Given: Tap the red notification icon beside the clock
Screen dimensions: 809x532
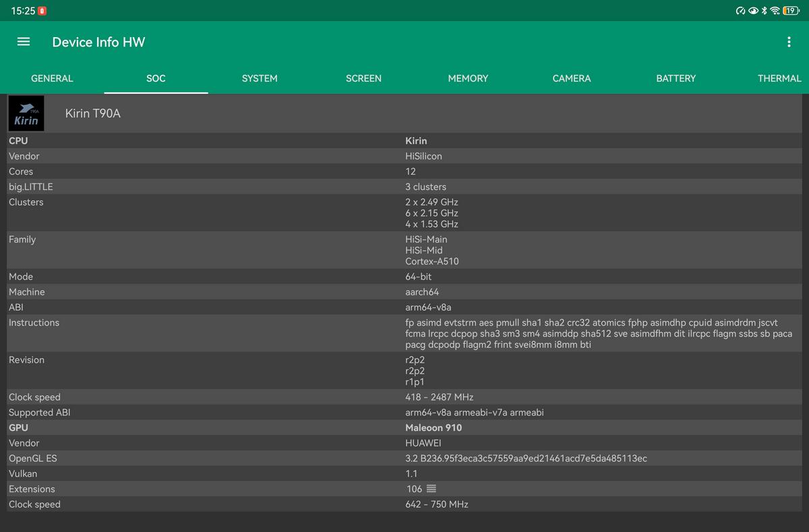Looking at the screenshot, I should click(x=42, y=11).
